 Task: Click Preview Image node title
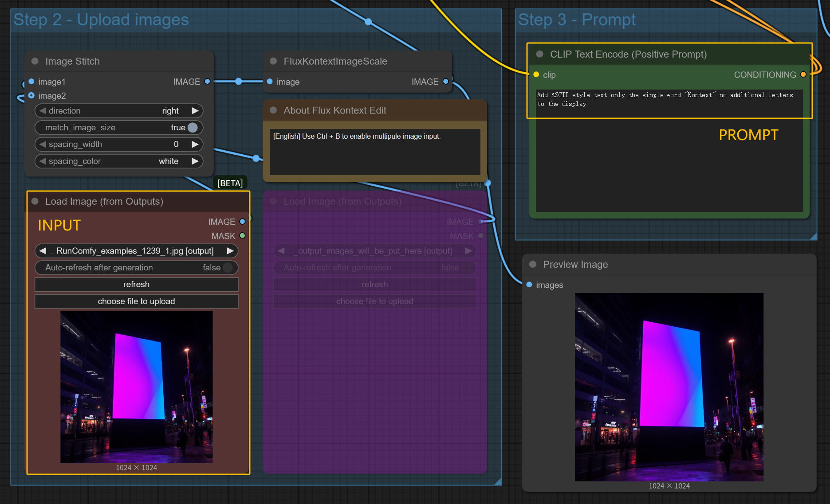(575, 264)
